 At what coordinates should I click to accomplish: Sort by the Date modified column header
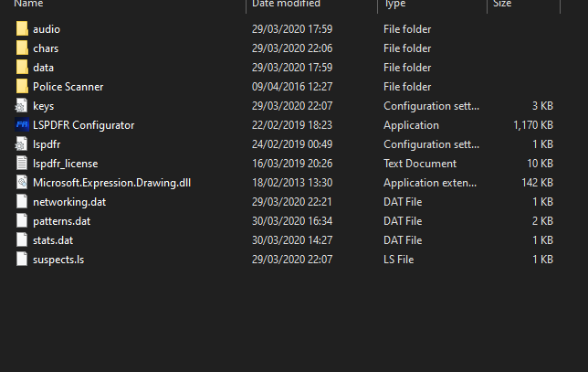285,5
